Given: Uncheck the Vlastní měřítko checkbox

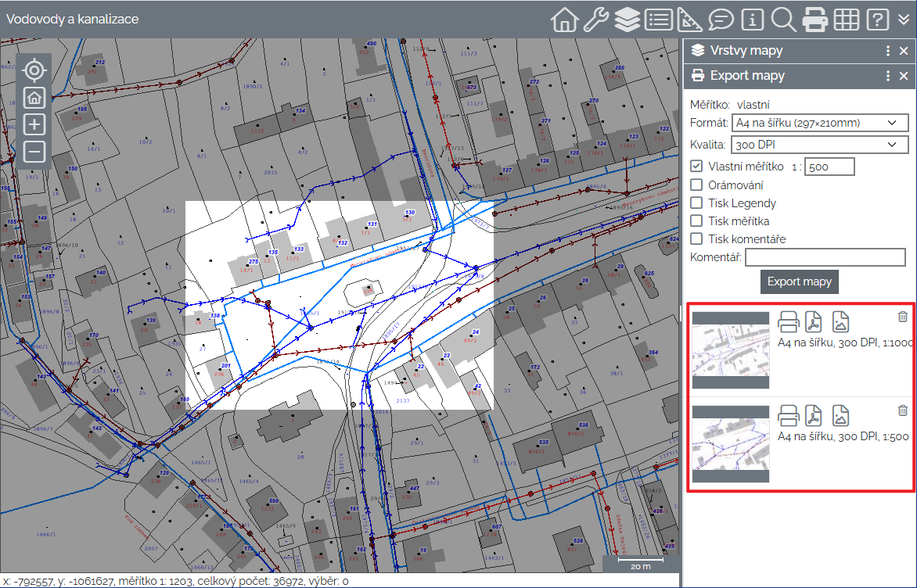Looking at the screenshot, I should (x=696, y=167).
